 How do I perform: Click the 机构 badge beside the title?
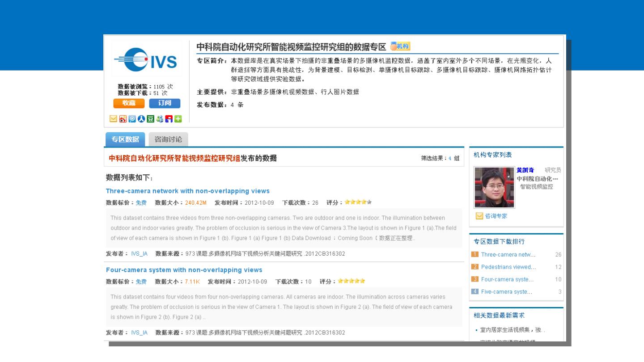400,46
